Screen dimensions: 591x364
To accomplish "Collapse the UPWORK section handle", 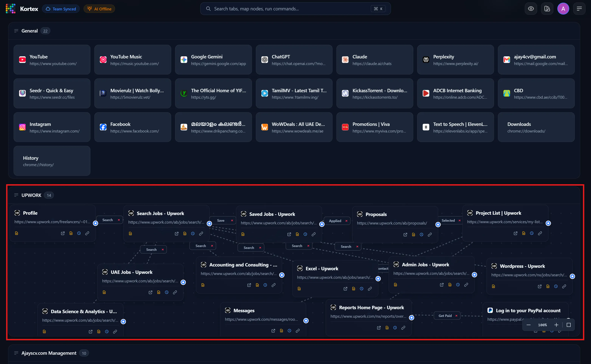I will pos(16,195).
